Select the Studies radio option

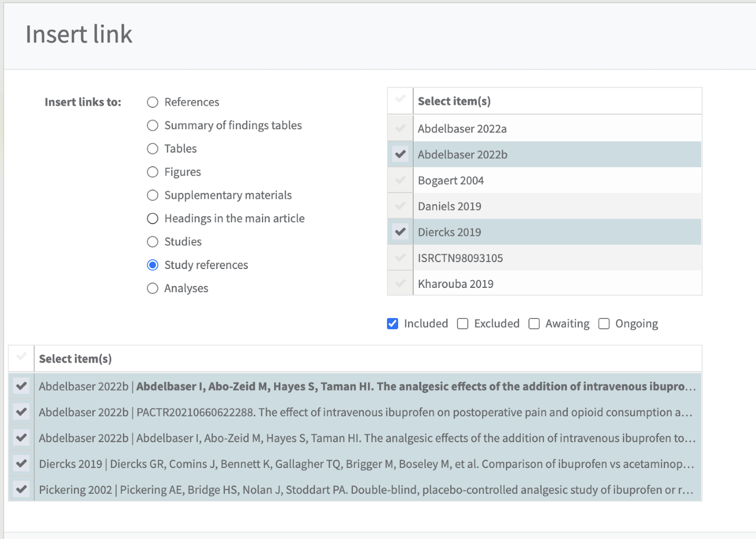(x=153, y=242)
